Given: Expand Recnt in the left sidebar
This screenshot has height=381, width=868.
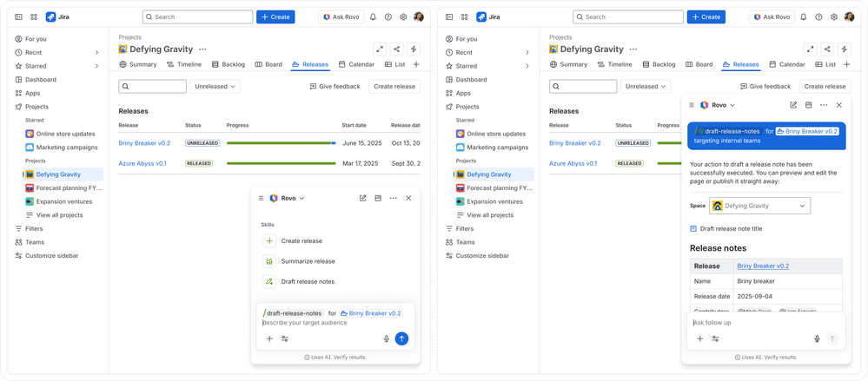Looking at the screenshot, I should tap(96, 53).
